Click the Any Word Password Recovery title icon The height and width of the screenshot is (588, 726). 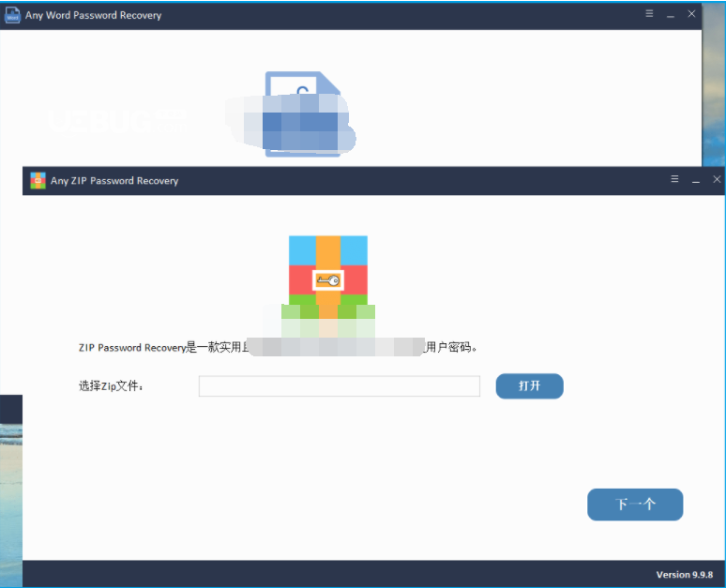coord(12,15)
